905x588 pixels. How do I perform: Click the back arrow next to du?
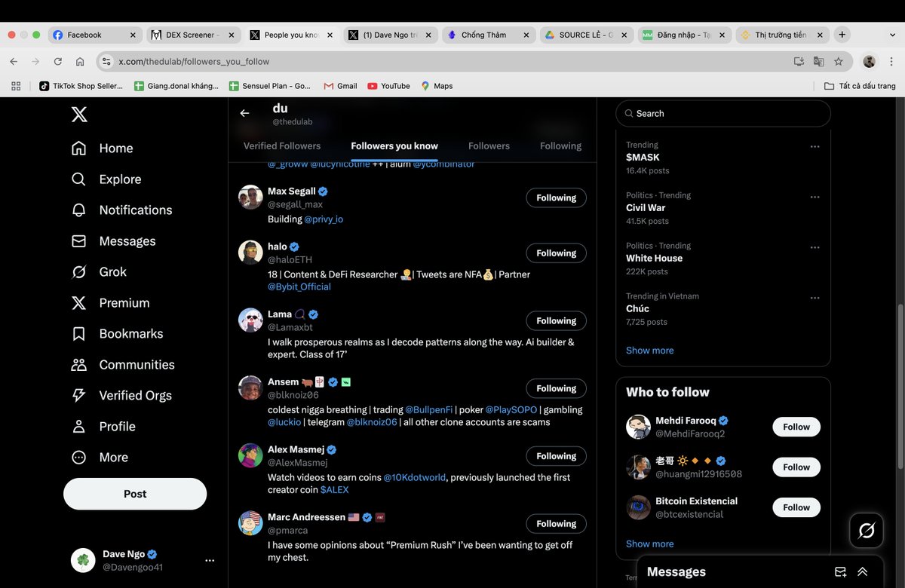click(x=244, y=113)
